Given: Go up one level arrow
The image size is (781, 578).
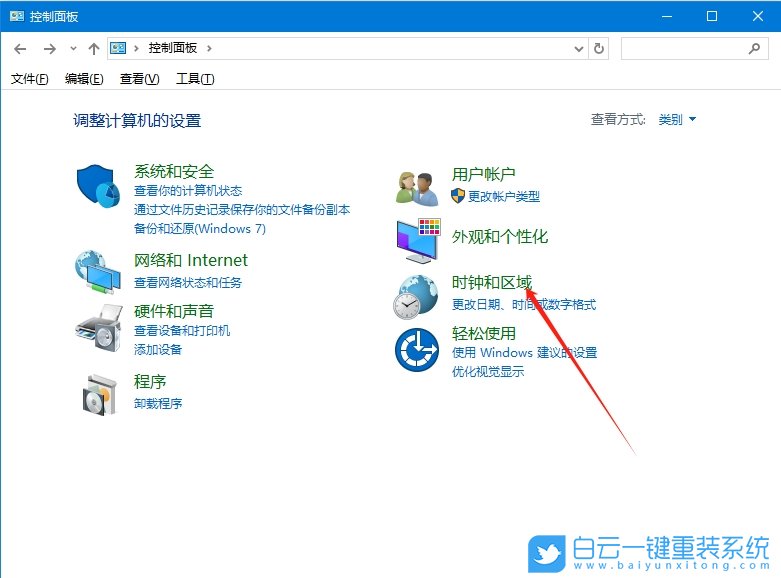Looking at the screenshot, I should click(94, 49).
